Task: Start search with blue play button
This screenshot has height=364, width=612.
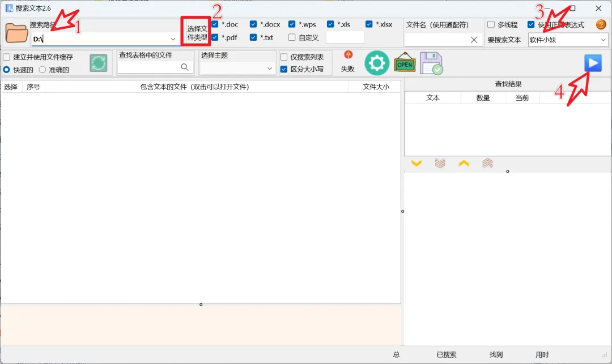Action: 593,63
